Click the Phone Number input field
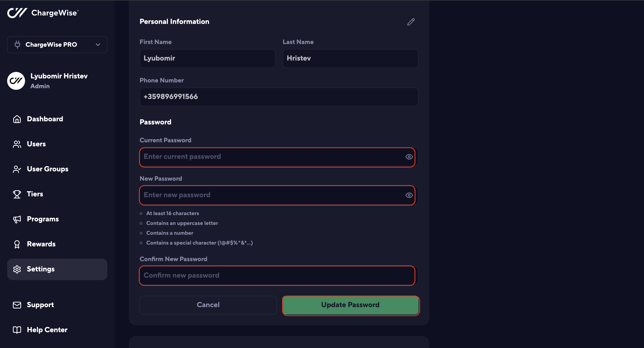Image resolution: width=644 pixels, height=348 pixels. [x=279, y=97]
